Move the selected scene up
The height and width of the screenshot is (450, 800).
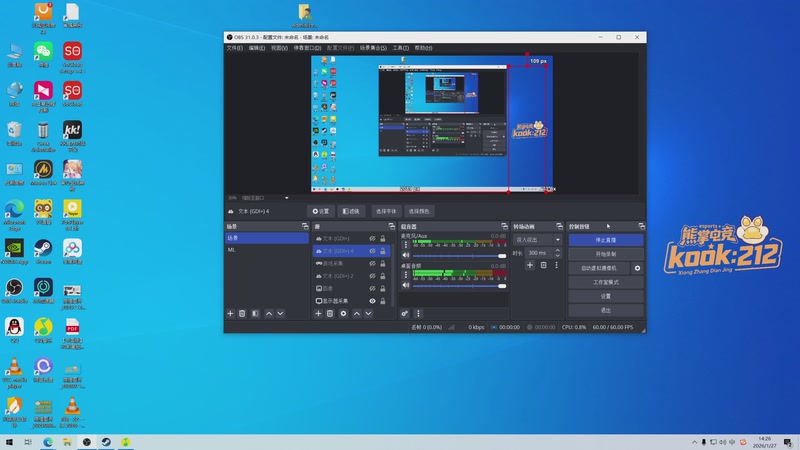pyautogui.click(x=269, y=313)
